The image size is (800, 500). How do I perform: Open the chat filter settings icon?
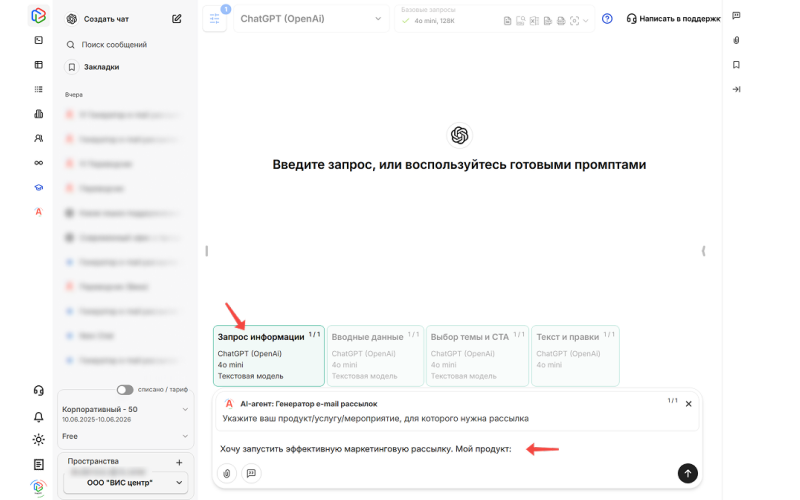point(214,19)
